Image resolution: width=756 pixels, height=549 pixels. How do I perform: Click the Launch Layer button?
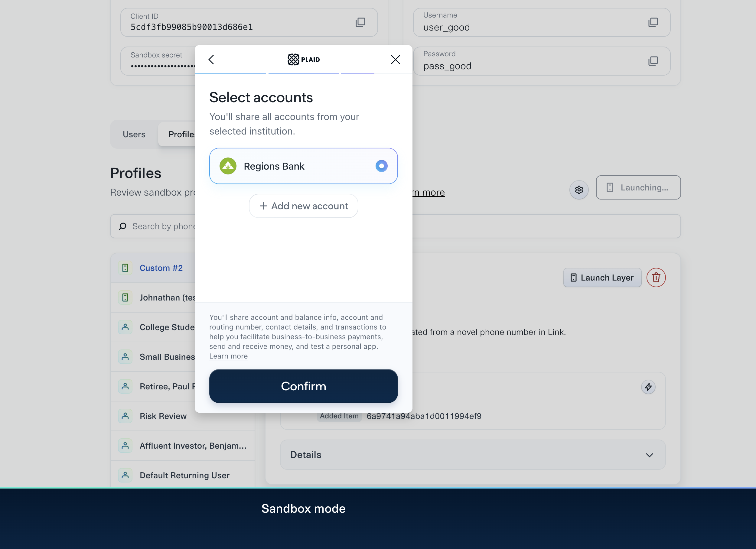tap(602, 278)
